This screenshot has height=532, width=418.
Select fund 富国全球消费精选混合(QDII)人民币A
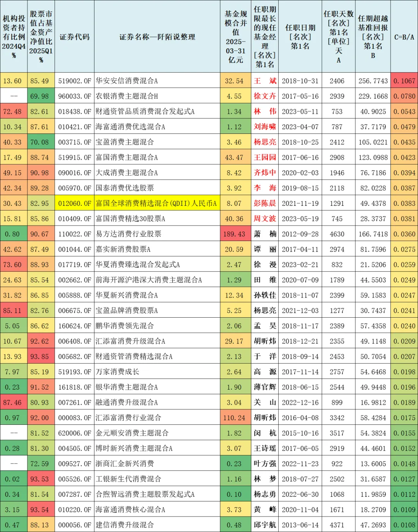click(156, 203)
